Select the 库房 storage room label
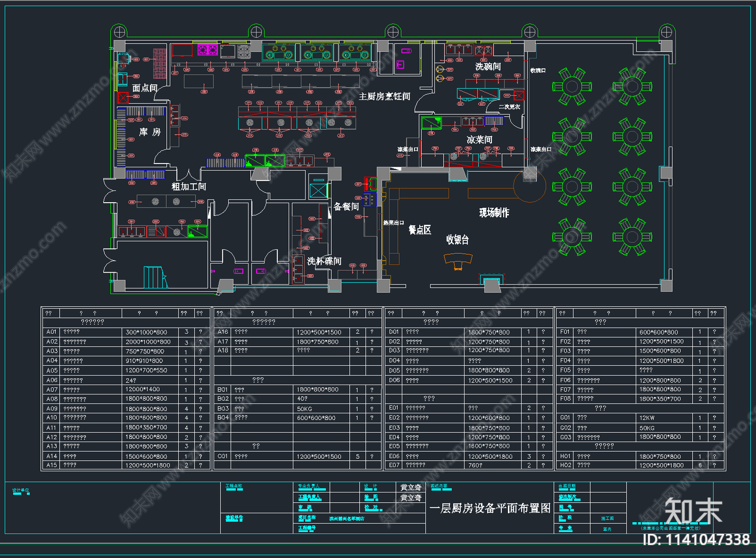Screen dimensions: 756x558 [x=150, y=132]
